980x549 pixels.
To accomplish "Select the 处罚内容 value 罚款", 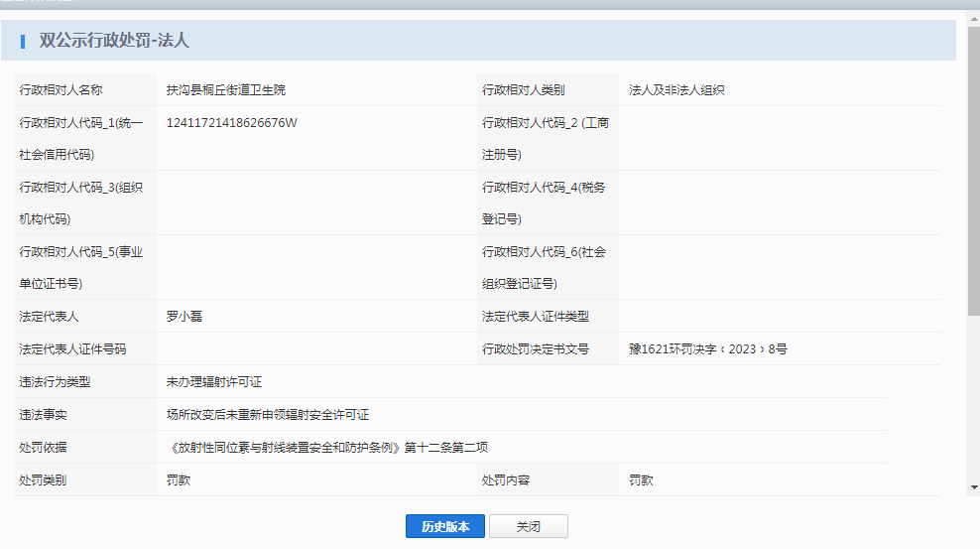I will click(641, 480).
